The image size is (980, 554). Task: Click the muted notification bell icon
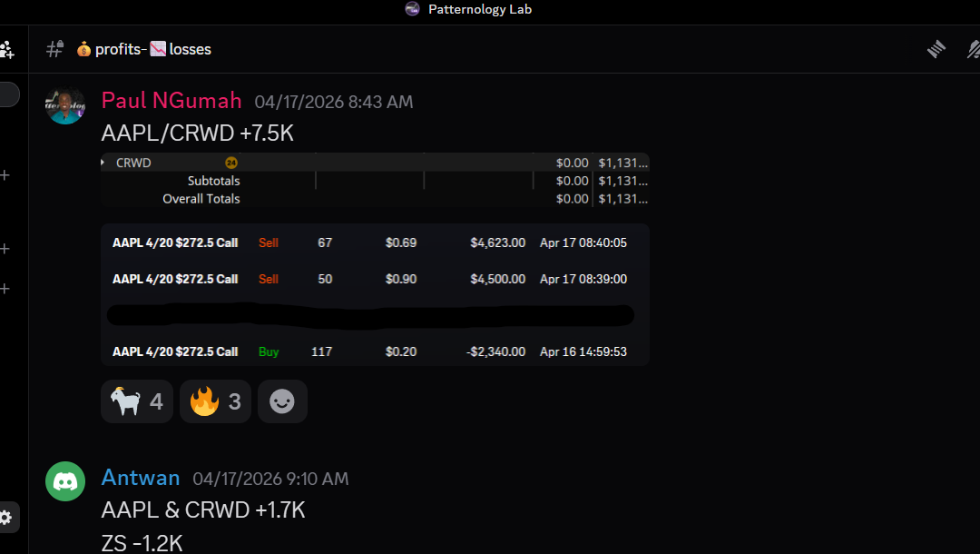(973, 49)
